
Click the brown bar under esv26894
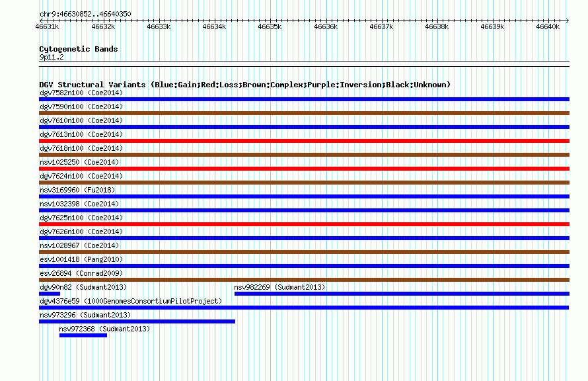point(304,280)
